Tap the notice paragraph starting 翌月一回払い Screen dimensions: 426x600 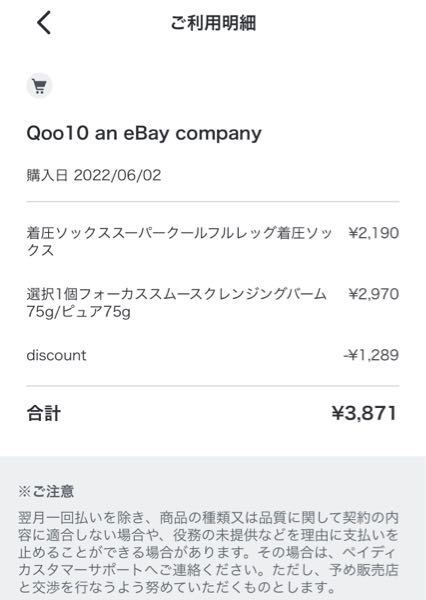[209, 552]
